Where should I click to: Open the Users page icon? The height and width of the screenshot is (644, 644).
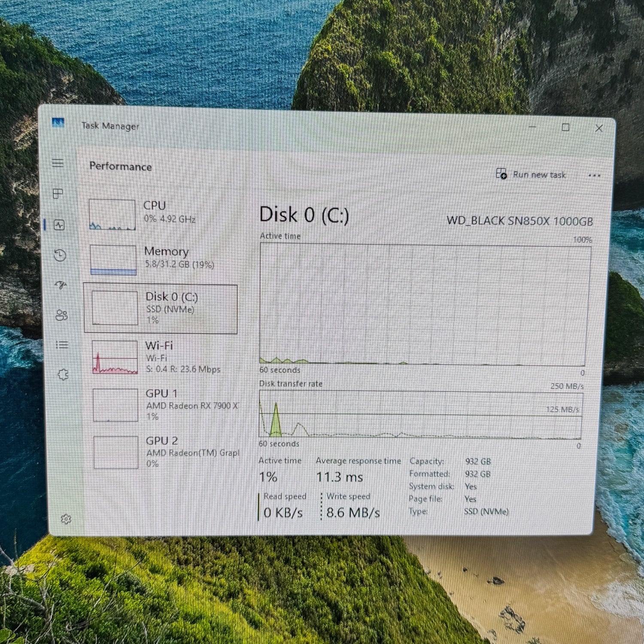pos(62,316)
